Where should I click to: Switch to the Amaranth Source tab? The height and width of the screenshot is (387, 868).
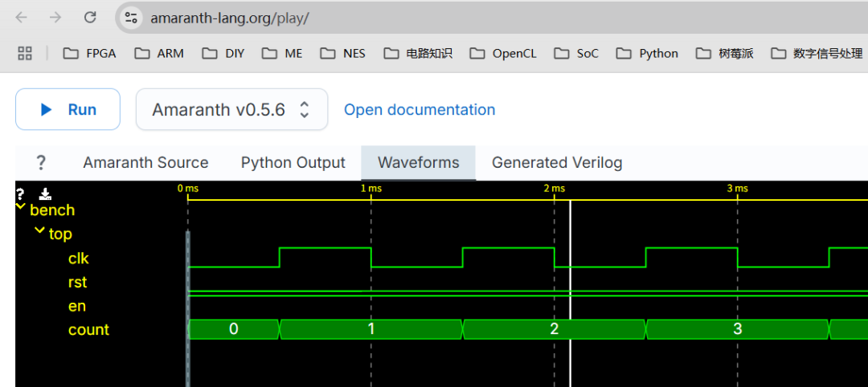145,162
